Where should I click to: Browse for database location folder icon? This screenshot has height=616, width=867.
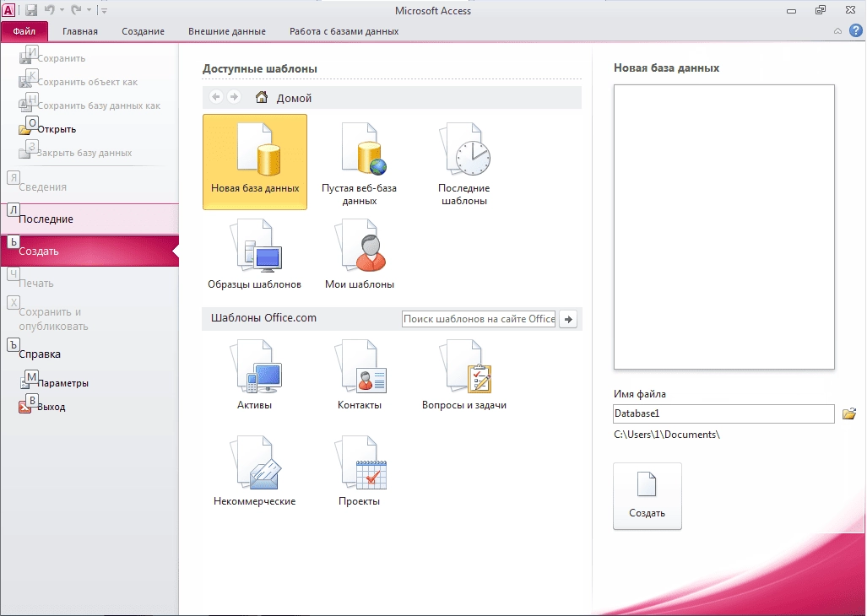pos(849,413)
